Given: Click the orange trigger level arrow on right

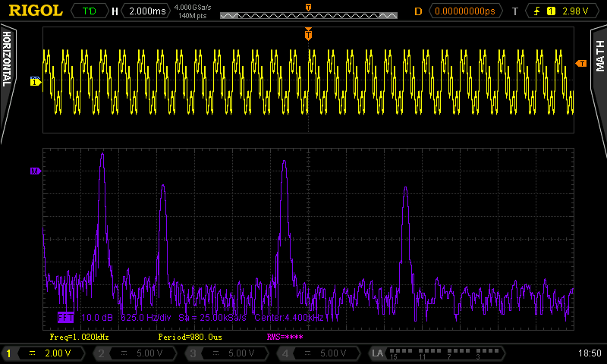Looking at the screenshot, I should pos(581,64).
